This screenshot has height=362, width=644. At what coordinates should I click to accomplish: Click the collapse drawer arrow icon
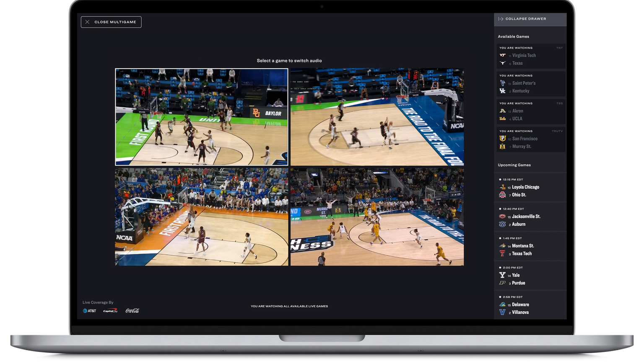point(501,19)
